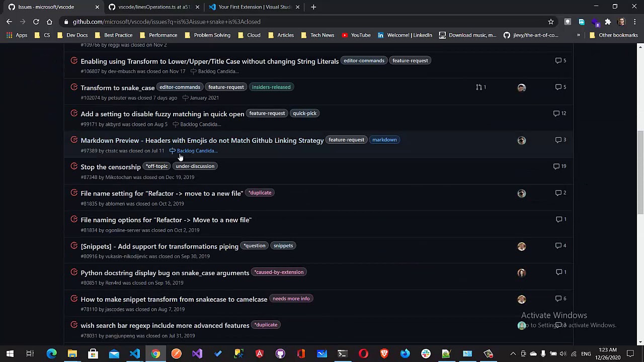The height and width of the screenshot is (362, 644).
Task: Filter by the *caused-by-extension label
Action: pyautogui.click(x=279, y=272)
